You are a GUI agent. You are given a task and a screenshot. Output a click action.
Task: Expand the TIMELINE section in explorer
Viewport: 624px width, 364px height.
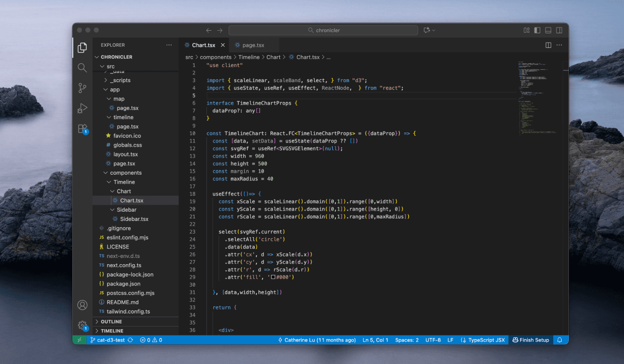[112, 331]
